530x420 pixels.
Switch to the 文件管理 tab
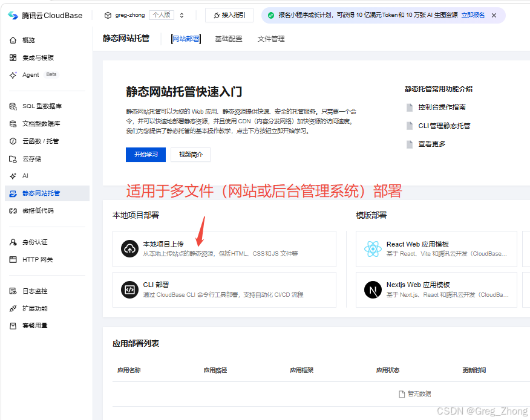click(271, 39)
